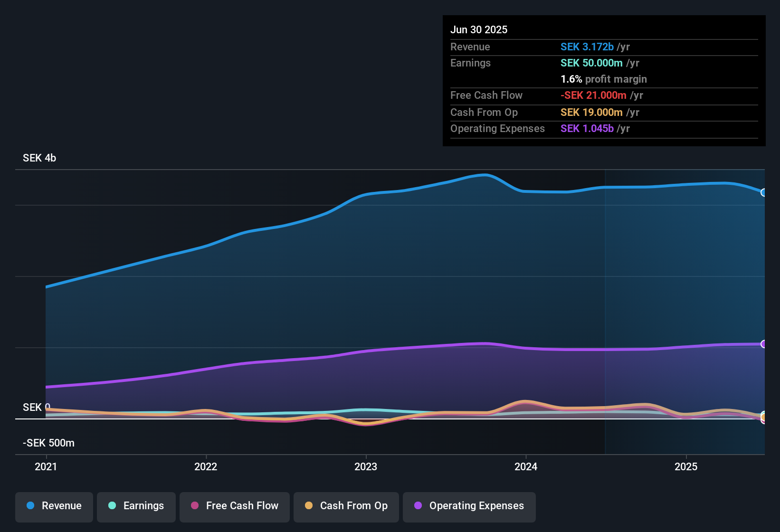Screen dimensions: 780x532
Task: Click the 2023 x-axis label
Action: [366, 466]
